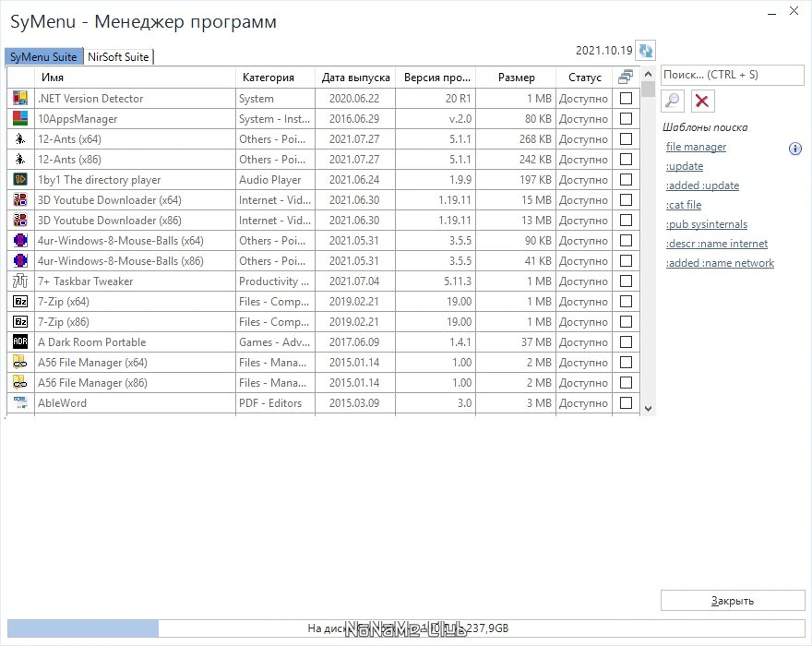Open the NirSoft Suite tab
The width and height of the screenshot is (812, 646).
coord(118,56)
